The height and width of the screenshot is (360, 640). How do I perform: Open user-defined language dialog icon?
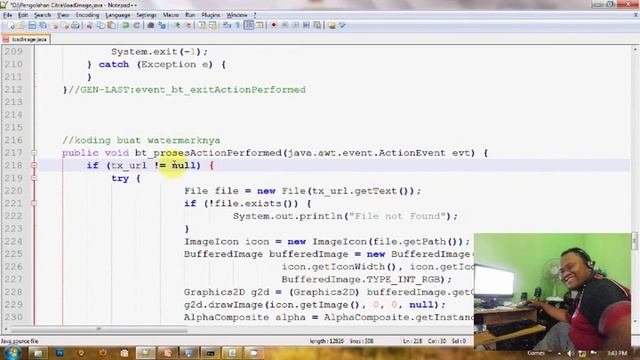(x=260, y=25)
